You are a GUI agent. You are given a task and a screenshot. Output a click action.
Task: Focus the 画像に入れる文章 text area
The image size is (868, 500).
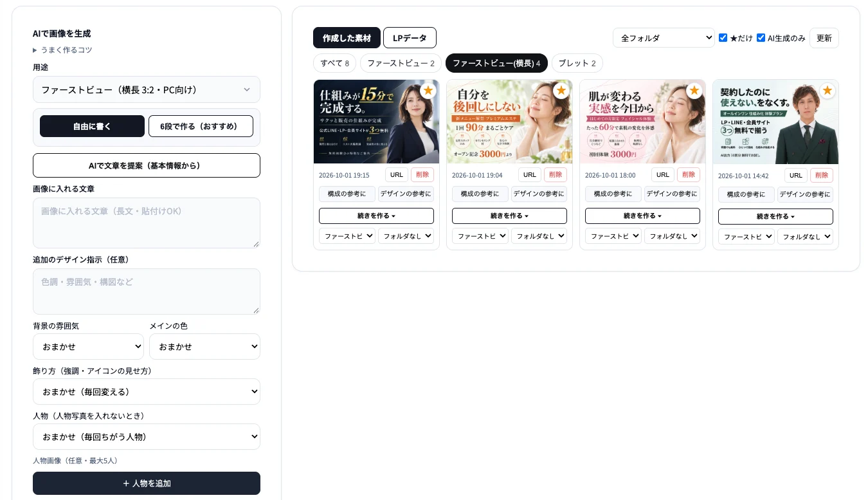click(x=147, y=223)
